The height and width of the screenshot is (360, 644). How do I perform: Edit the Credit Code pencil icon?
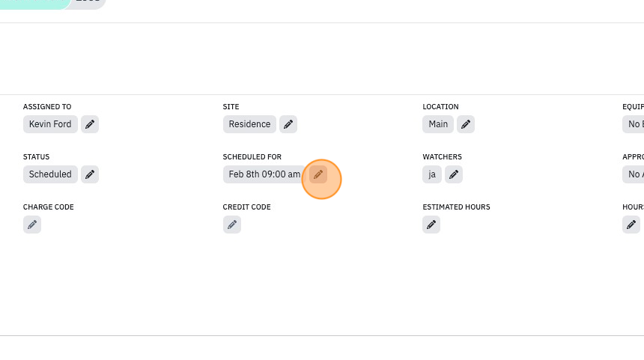tap(232, 225)
